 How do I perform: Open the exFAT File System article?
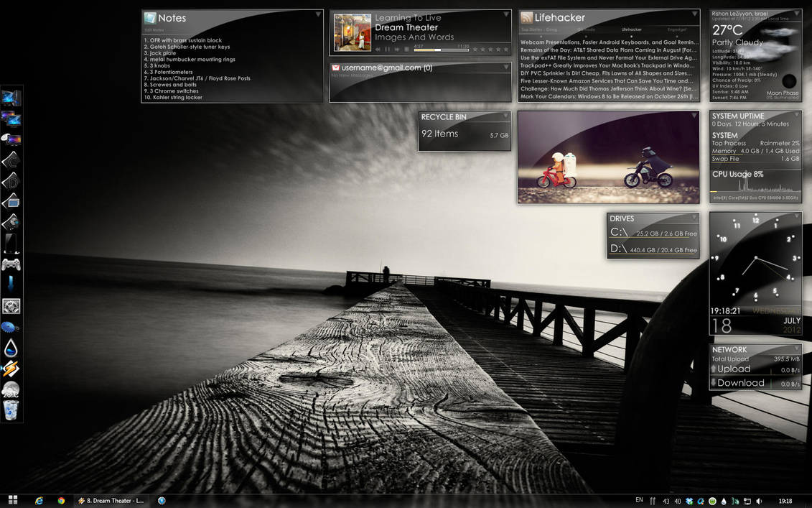[x=609, y=58]
